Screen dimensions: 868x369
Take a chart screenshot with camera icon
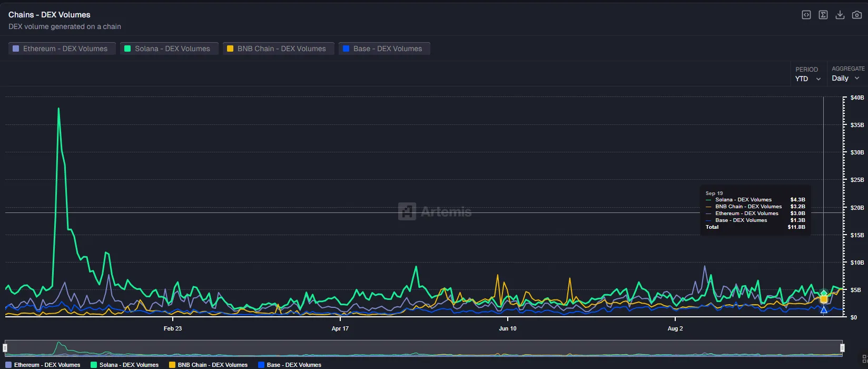click(x=857, y=15)
